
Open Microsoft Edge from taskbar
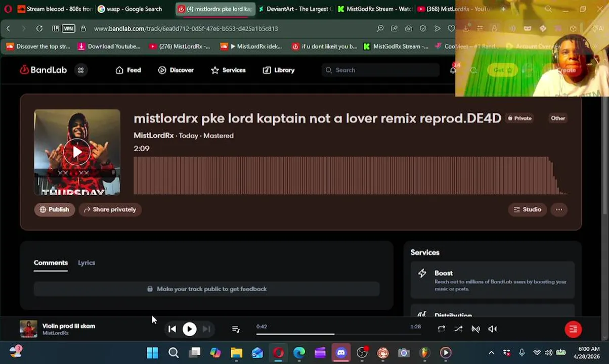point(299,352)
